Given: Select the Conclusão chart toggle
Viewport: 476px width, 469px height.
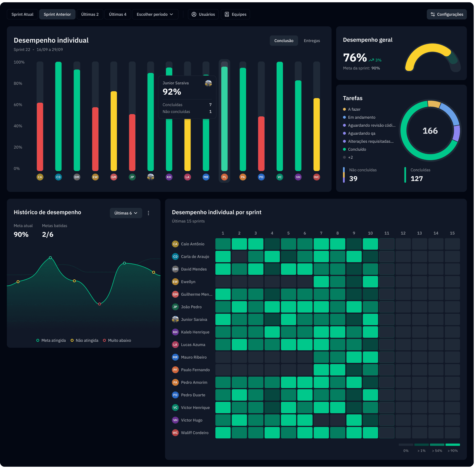Looking at the screenshot, I should (x=283, y=41).
